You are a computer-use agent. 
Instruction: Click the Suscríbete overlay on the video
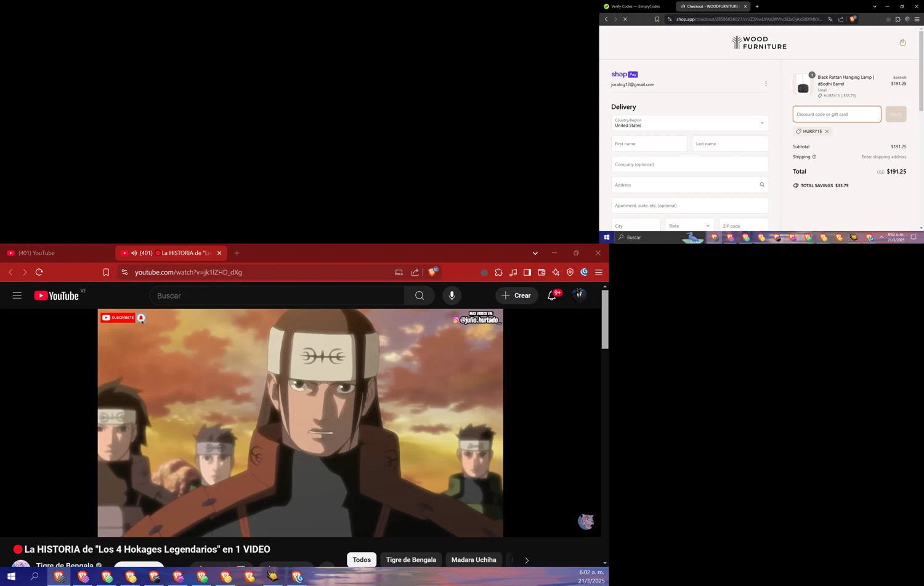[118, 318]
